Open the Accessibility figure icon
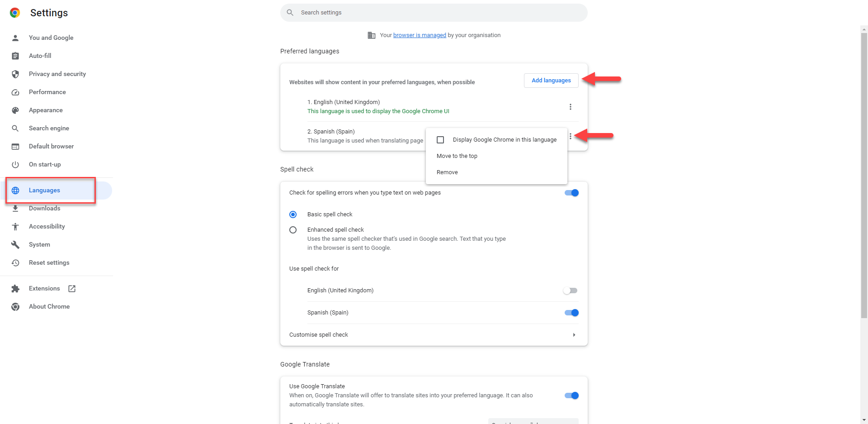 (x=15, y=226)
